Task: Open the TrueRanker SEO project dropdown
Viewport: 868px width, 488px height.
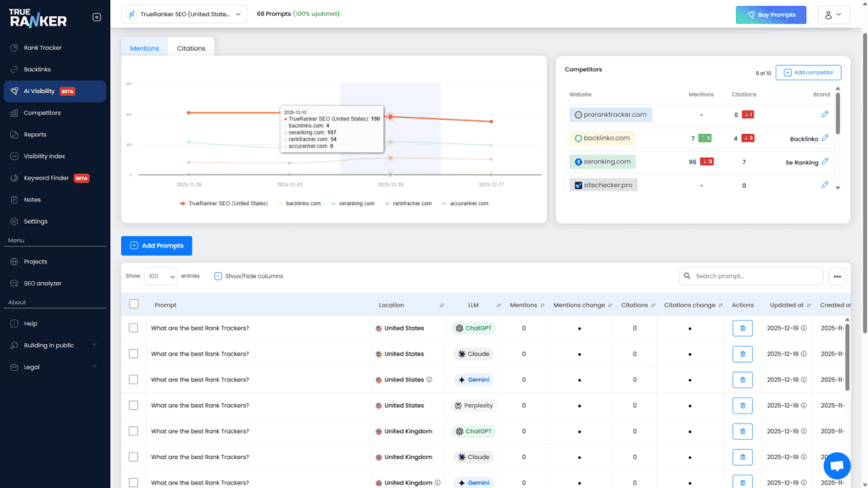Action: 185,14
